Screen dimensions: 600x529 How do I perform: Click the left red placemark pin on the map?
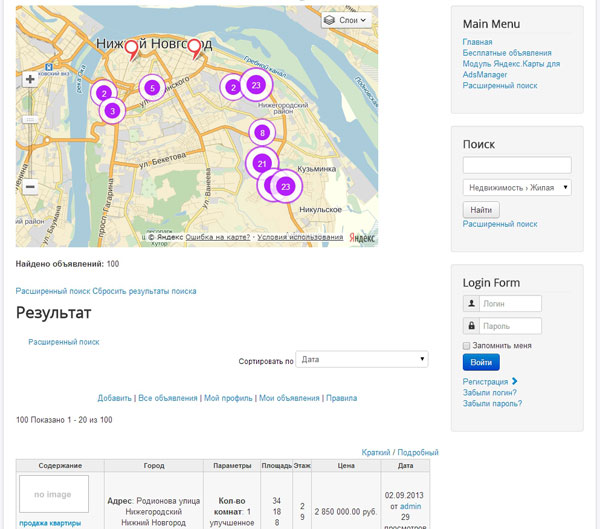tap(131, 46)
